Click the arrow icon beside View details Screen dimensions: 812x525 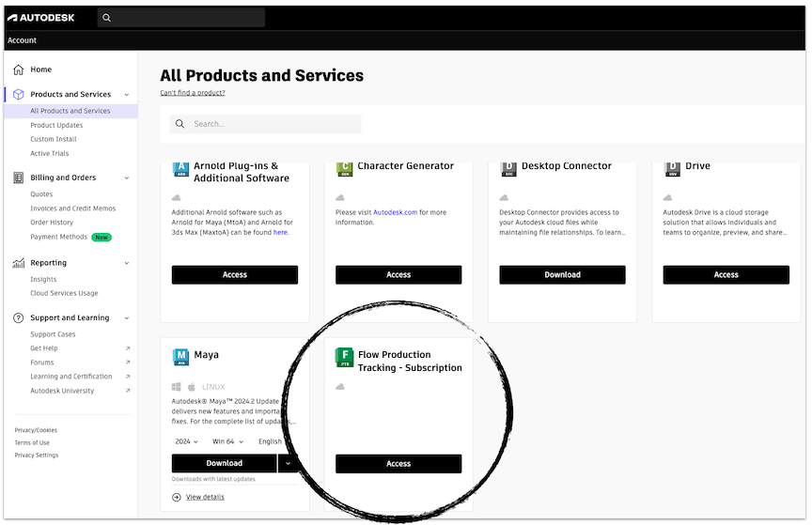[x=177, y=497]
